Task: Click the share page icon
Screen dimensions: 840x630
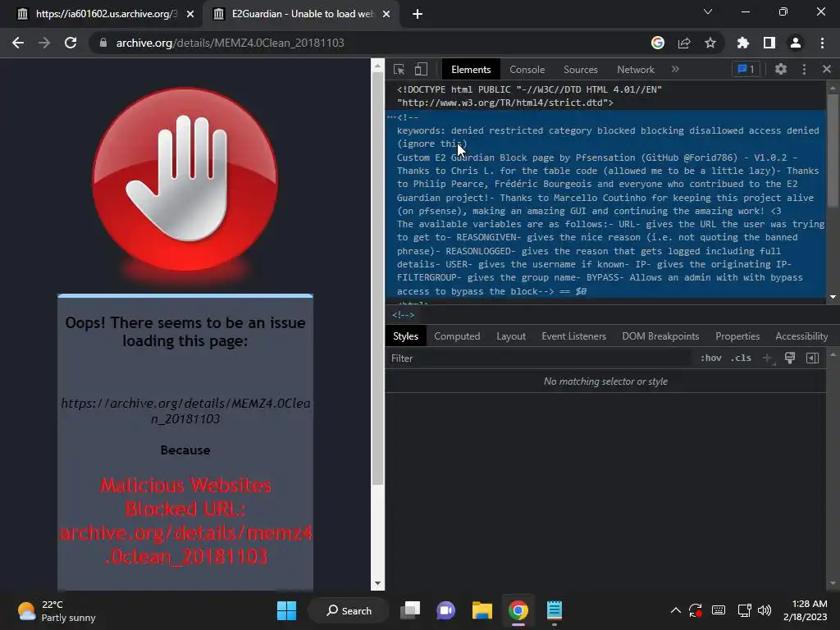Action: 684,43
